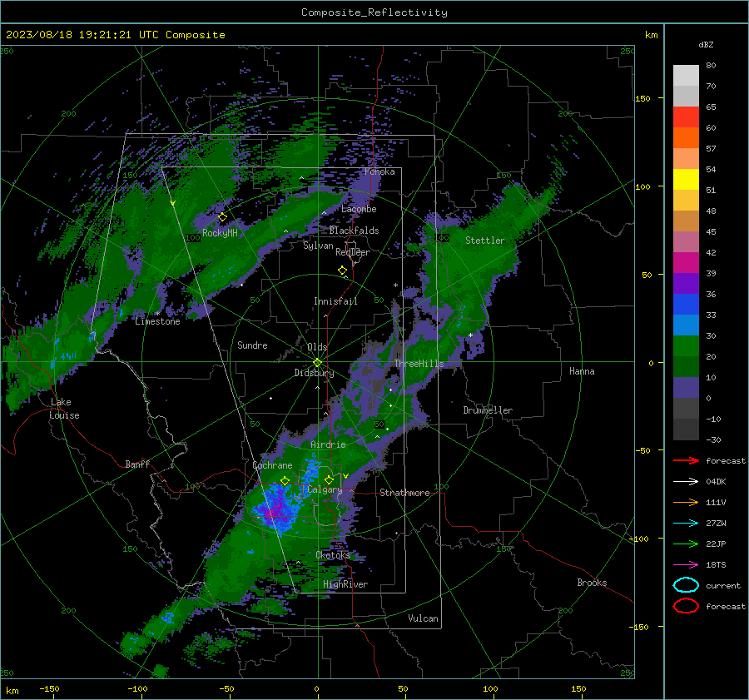Click the Cochrane town label
The image size is (749, 700).
(x=272, y=465)
